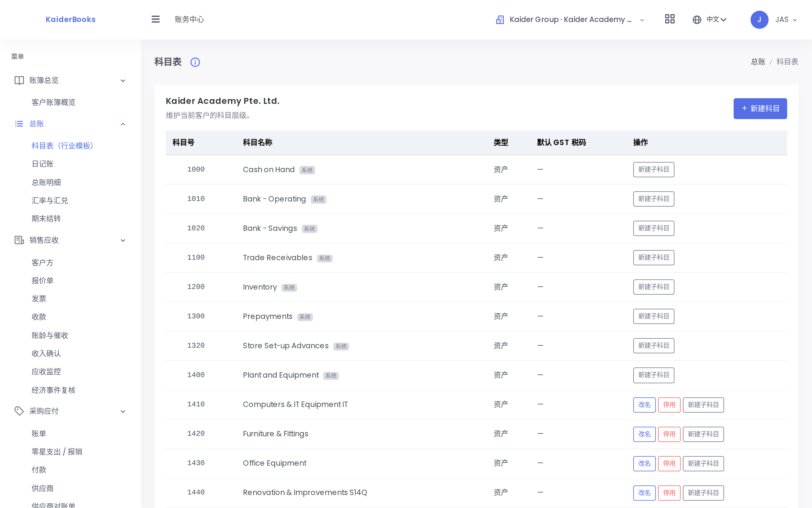Collapse the 账簿总览 menu section
The height and width of the screenshot is (508, 812).
[x=123, y=81]
